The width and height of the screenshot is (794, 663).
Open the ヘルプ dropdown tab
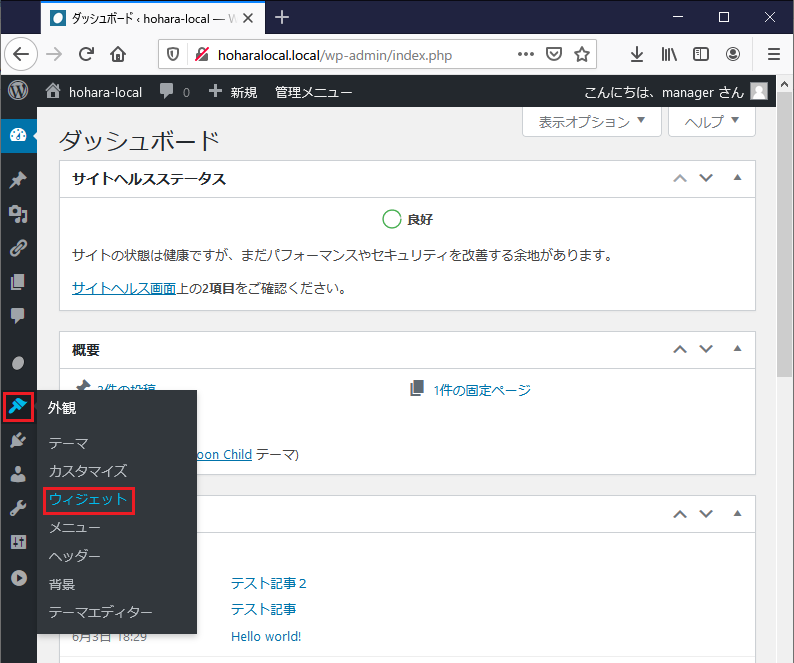[711, 122]
